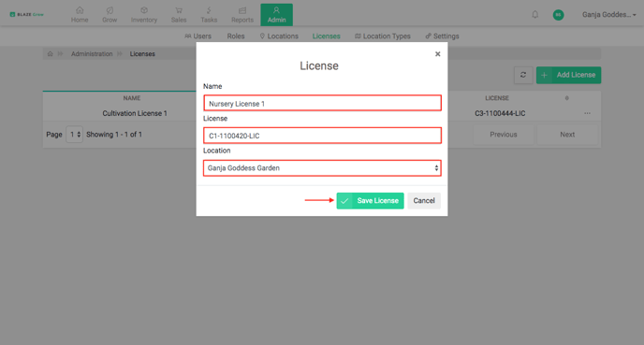Viewport: 644px width, 345px height.
Task: Click the green user avatar
Action: click(558, 15)
